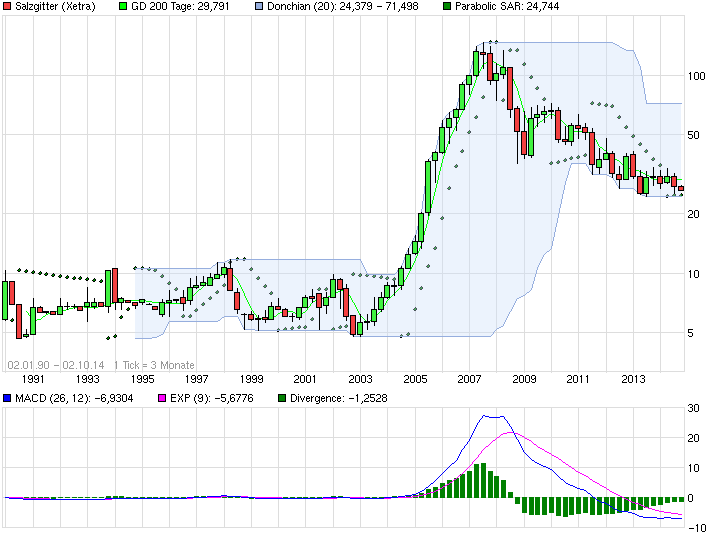Click the 2003 year label on the time axis

point(361,379)
